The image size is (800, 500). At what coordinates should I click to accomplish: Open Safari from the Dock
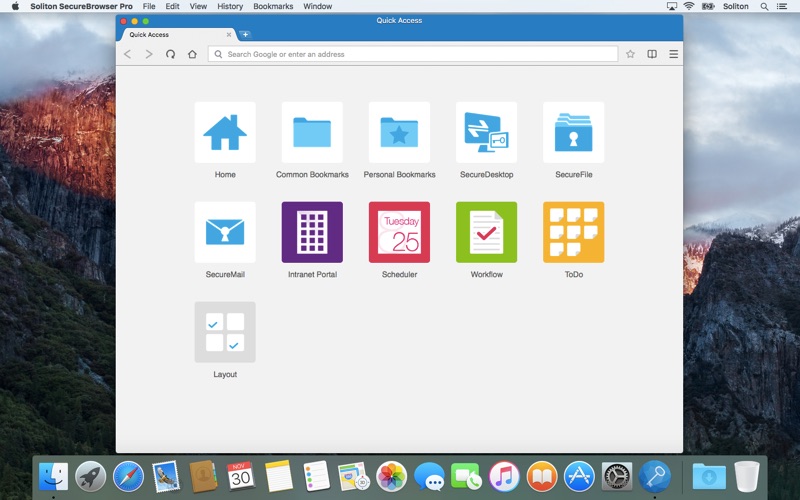coord(128,477)
